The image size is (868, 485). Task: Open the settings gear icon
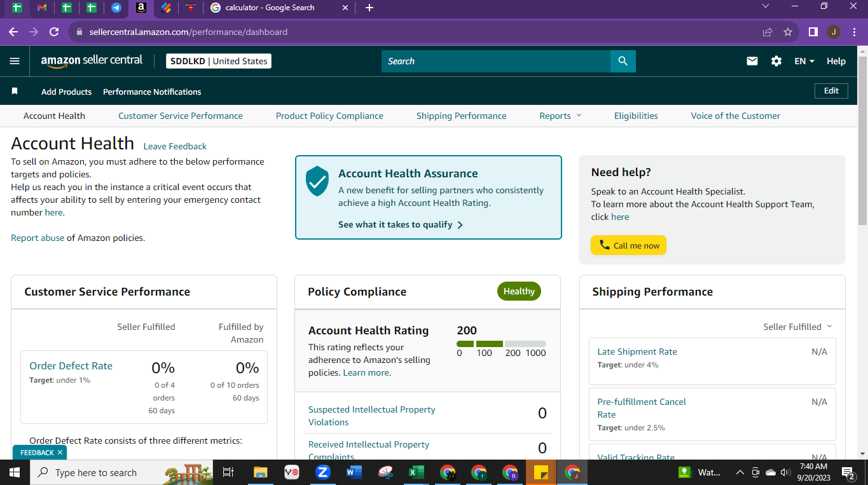[x=776, y=61]
